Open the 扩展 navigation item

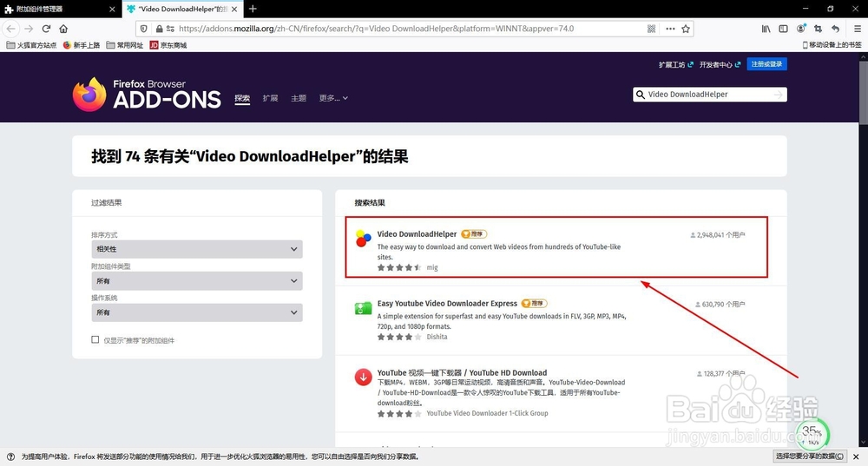tap(270, 98)
